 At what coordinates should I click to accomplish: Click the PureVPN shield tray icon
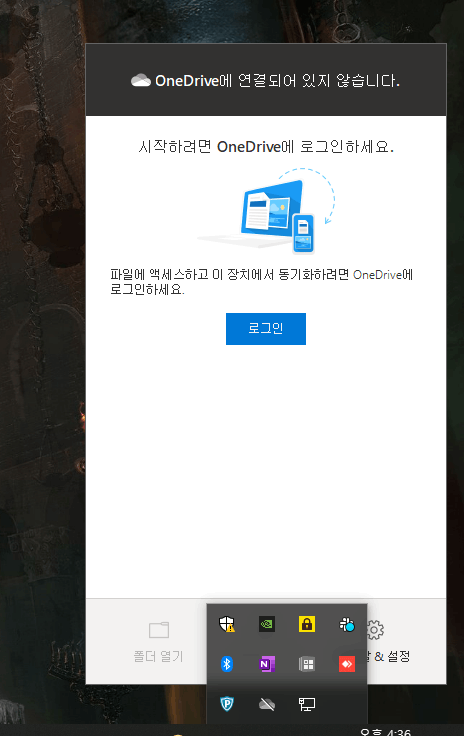click(x=227, y=704)
